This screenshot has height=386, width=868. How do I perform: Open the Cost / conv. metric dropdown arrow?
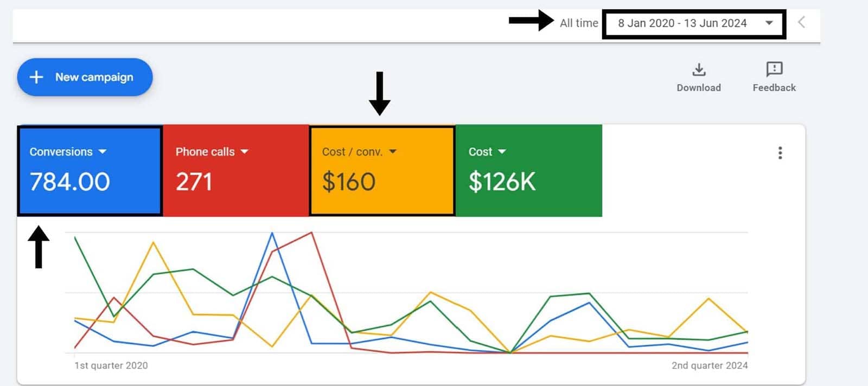click(x=393, y=152)
